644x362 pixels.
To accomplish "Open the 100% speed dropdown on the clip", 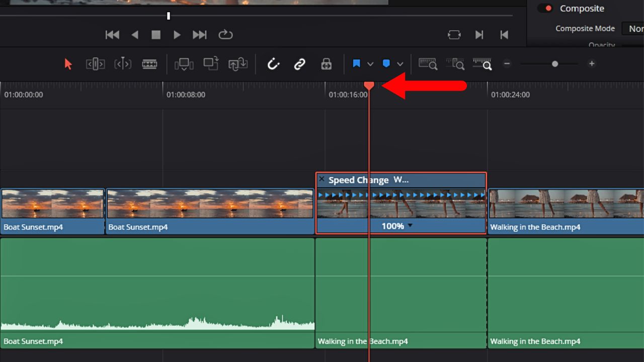I will [410, 226].
